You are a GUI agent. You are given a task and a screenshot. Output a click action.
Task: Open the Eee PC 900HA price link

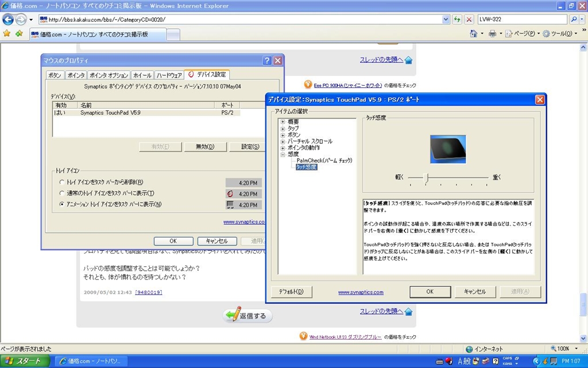348,85
